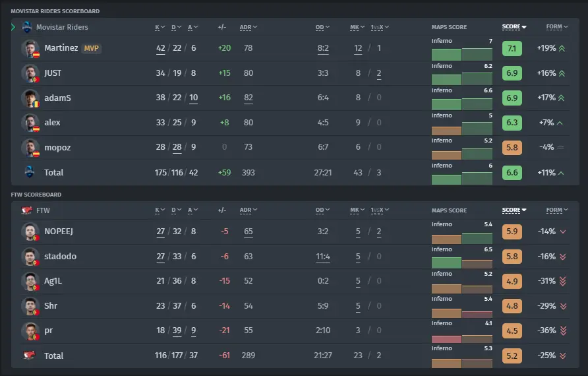Open NOPEEJ player profile link
This screenshot has width=588, height=376.
point(59,231)
